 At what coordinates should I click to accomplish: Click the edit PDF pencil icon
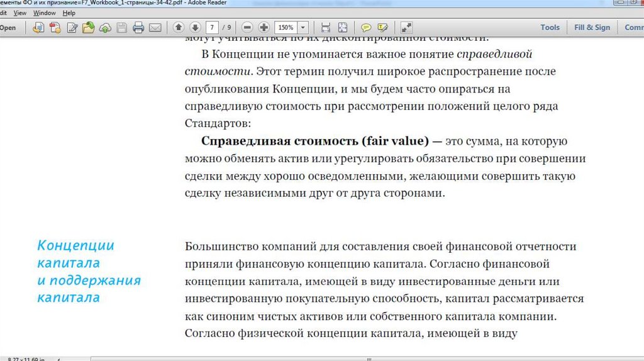click(x=72, y=28)
